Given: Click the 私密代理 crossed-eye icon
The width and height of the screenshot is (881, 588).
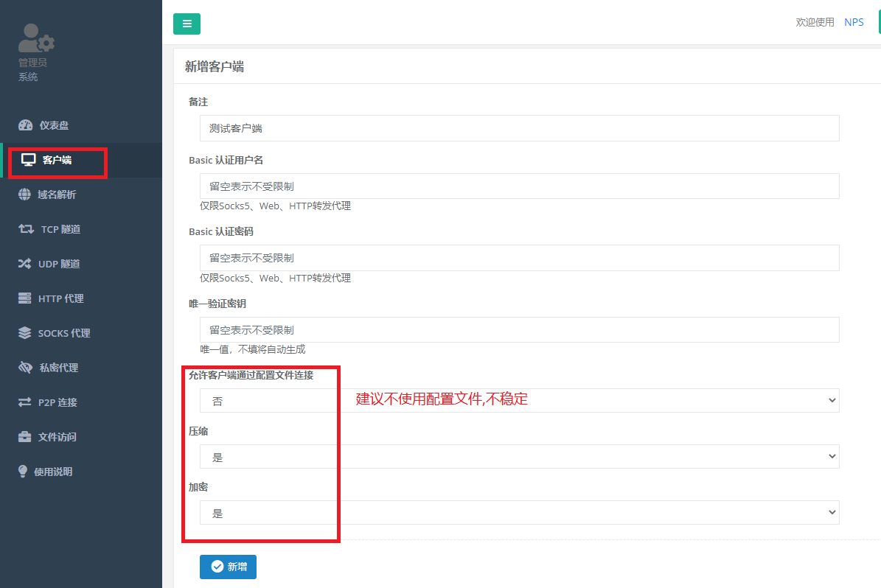Looking at the screenshot, I should click(x=26, y=368).
